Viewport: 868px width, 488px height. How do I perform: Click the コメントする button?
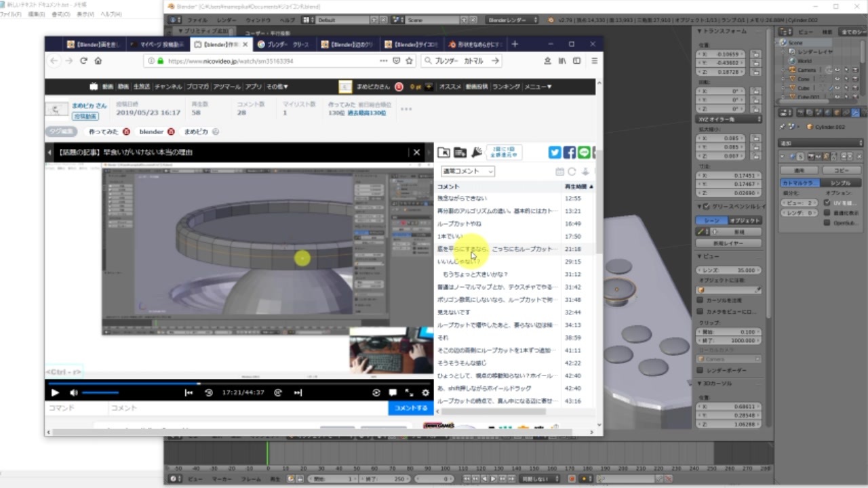coord(411,408)
